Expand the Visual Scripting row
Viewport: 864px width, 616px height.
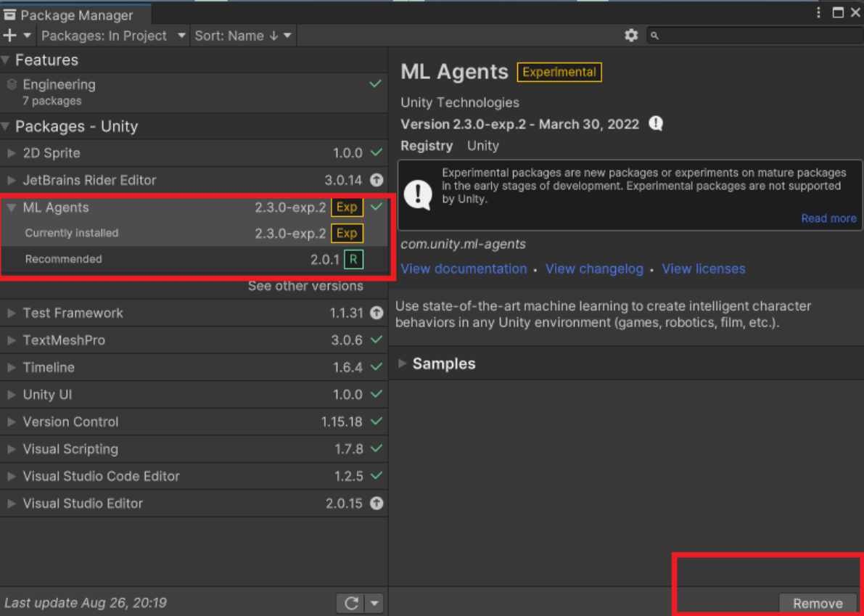coord(11,449)
